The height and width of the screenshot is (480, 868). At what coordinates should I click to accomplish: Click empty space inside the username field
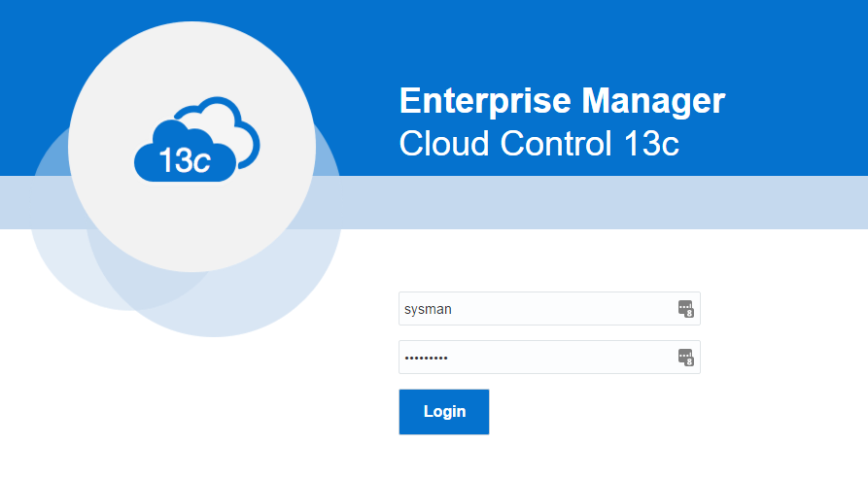(565, 308)
